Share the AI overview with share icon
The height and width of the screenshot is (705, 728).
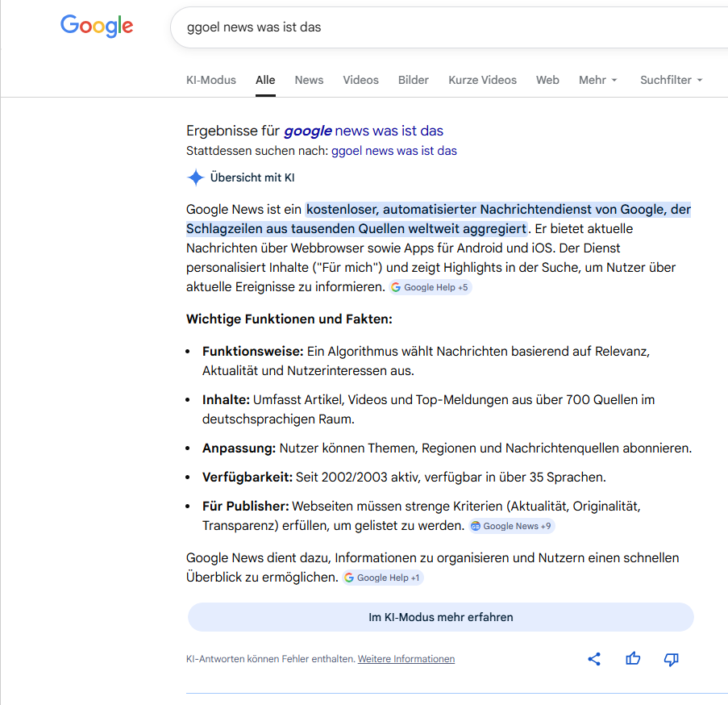point(594,659)
